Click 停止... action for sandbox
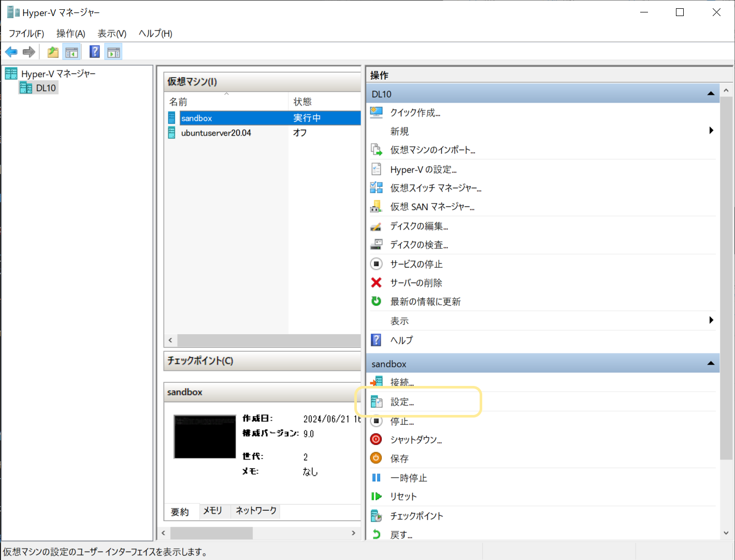The image size is (735, 560). click(x=402, y=421)
